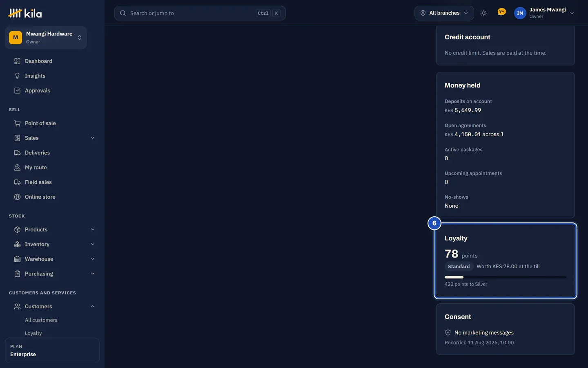
Task: Click the Kila logo
Action: 25,13
